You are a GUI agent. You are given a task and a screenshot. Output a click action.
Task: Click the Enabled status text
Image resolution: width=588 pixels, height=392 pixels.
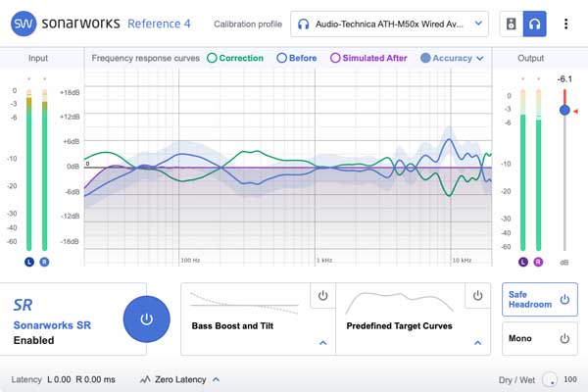[33, 340]
